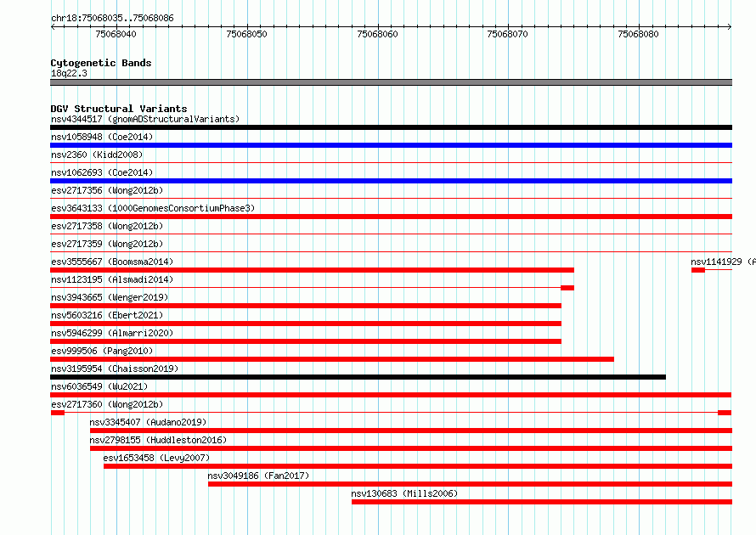
Task: Click the black bar under nsv3195954
Action: click(358, 377)
